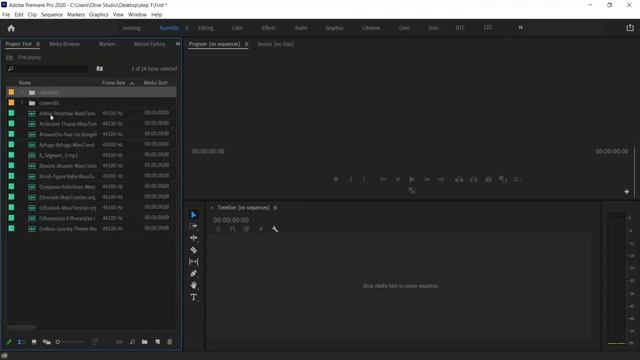Select the Selection tool arrow
The image size is (640, 360).
tap(194, 215)
